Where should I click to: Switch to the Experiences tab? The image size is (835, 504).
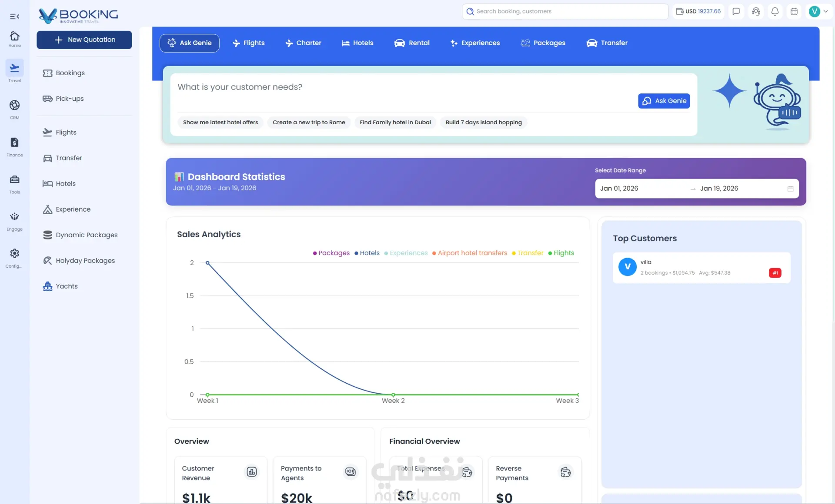[475, 43]
